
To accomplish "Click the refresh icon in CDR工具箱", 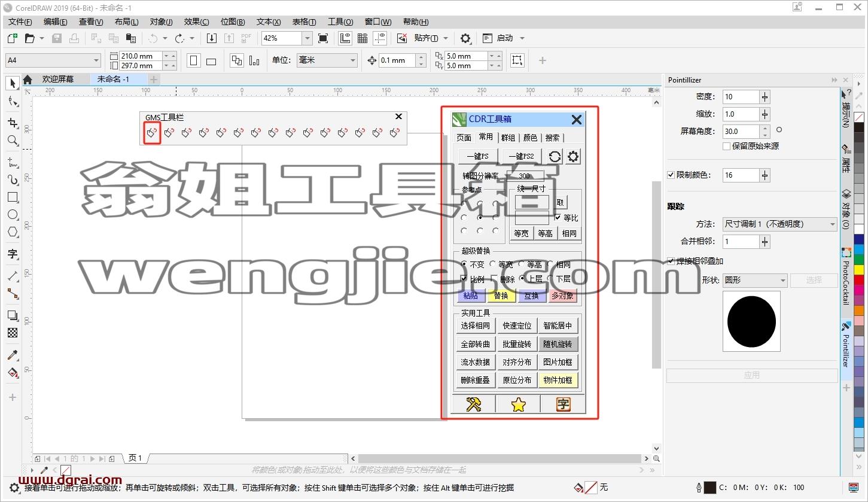I will (x=555, y=156).
